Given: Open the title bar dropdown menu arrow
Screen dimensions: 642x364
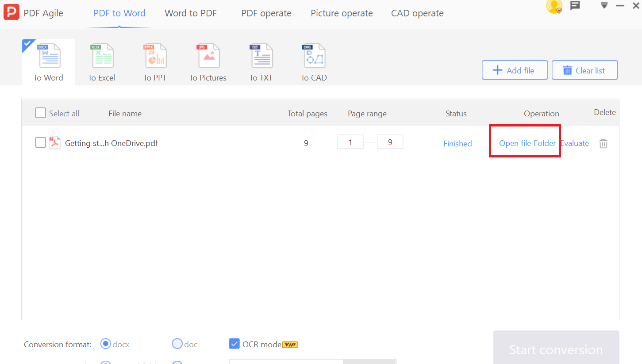Looking at the screenshot, I should point(604,6).
